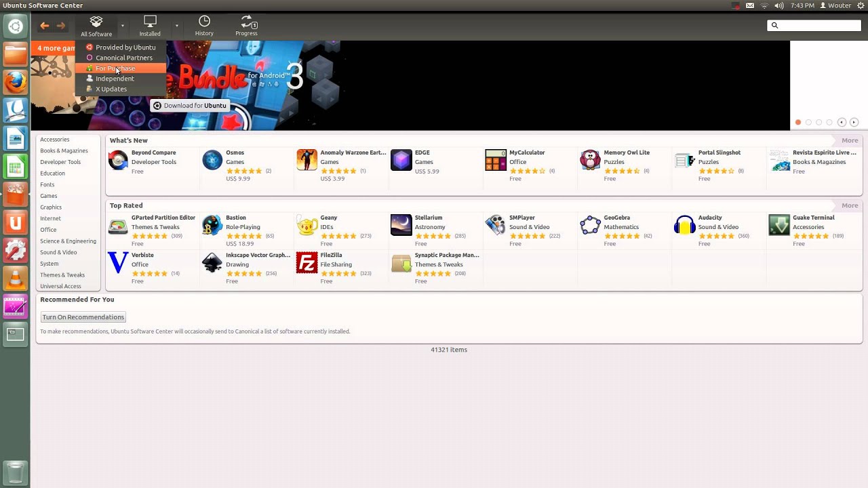Open Beyond Compare app icon
The height and width of the screenshot is (488, 868).
pos(118,161)
